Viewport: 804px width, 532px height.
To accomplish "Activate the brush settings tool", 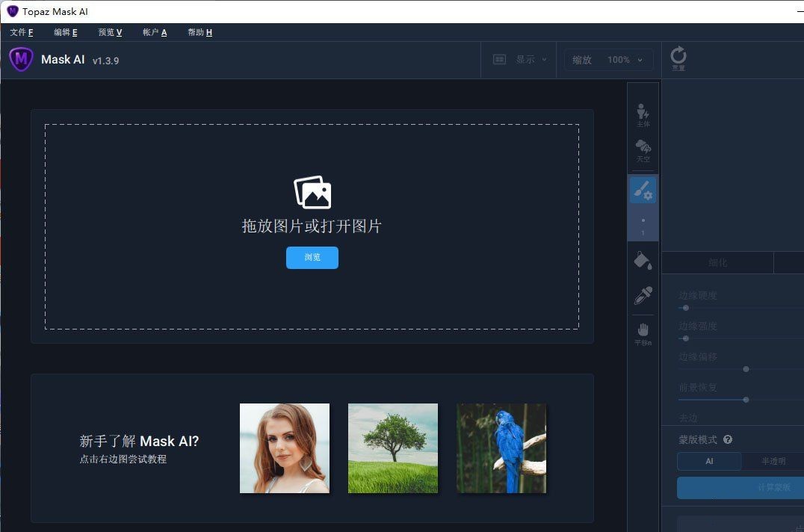I will coord(643,190).
